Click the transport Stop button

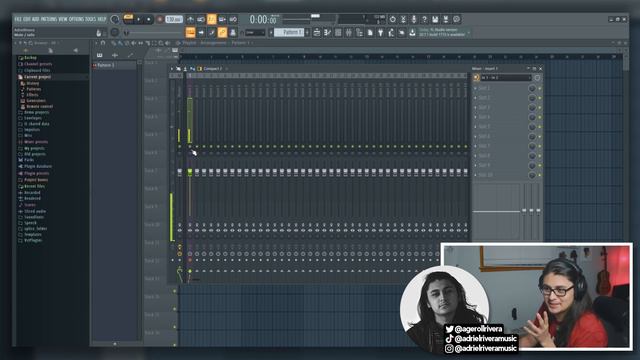pyautogui.click(x=149, y=19)
